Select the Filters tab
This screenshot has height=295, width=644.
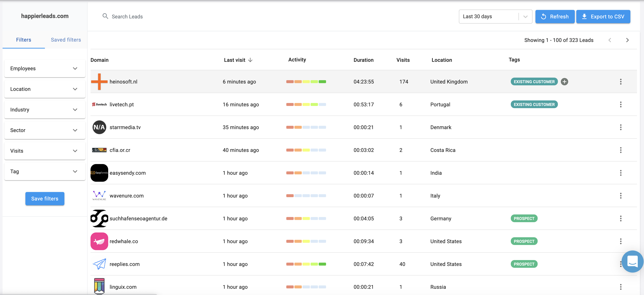tap(24, 40)
